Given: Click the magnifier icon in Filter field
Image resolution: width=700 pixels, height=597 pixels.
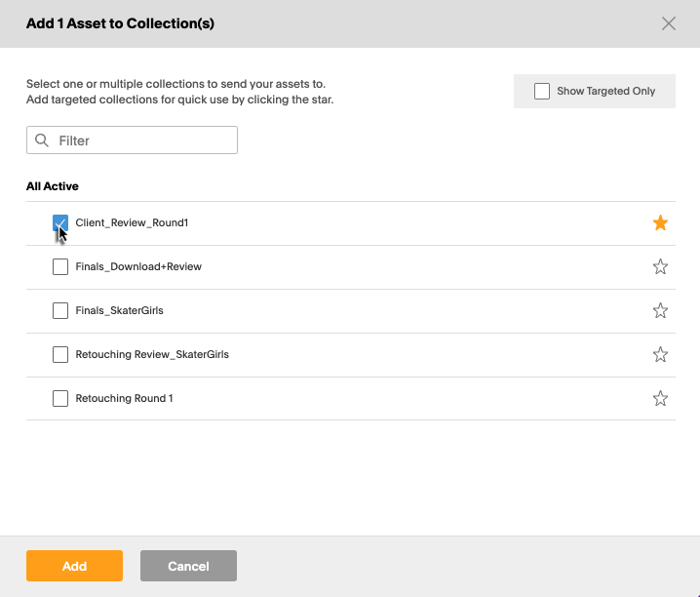Looking at the screenshot, I should tap(42, 140).
